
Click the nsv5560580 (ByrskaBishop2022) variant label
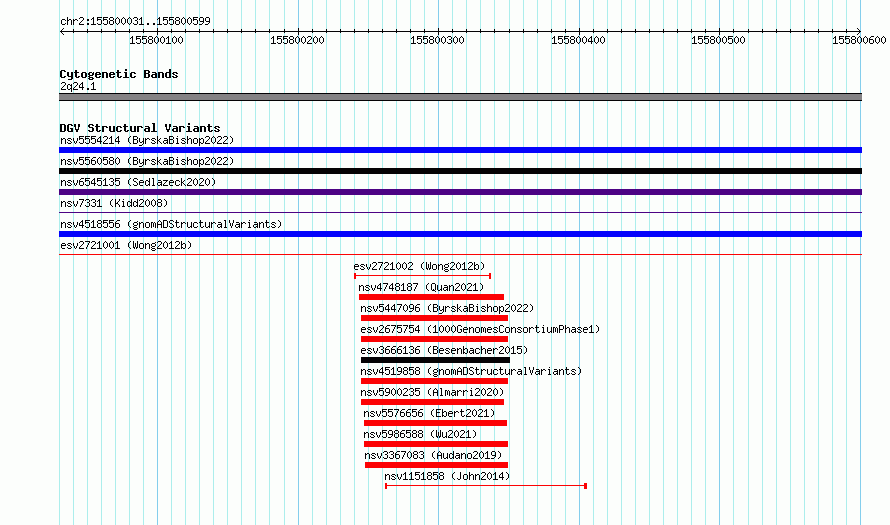pos(147,161)
